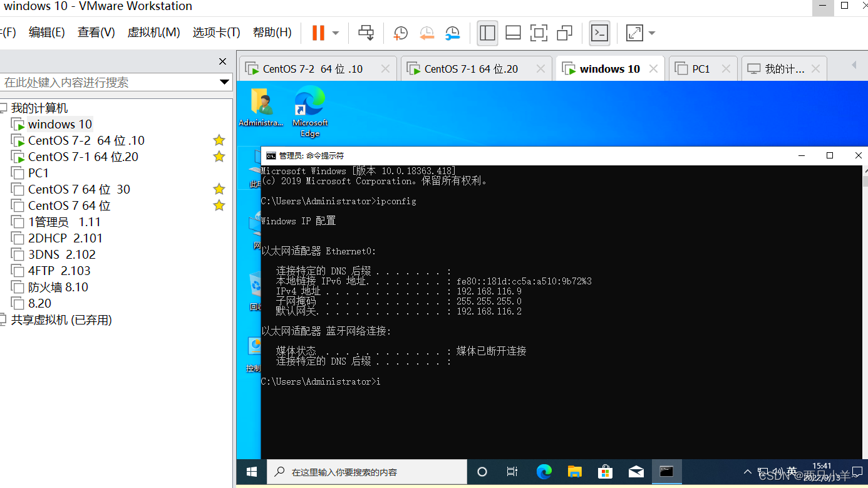Select 3DNS 2.102 virtual machine
This screenshot has height=488, width=868.
62,254
